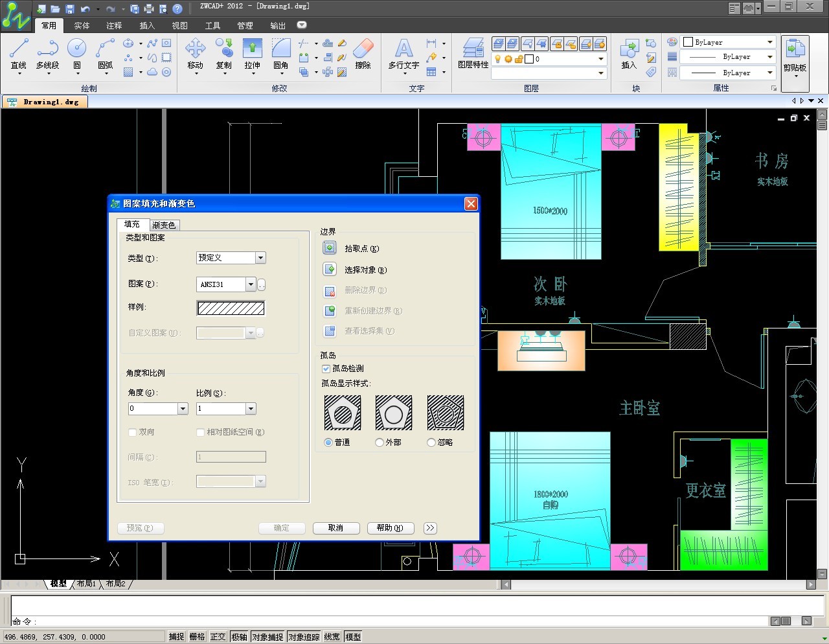Click the Cancel (取消) button
829x644 pixels.
(x=336, y=528)
